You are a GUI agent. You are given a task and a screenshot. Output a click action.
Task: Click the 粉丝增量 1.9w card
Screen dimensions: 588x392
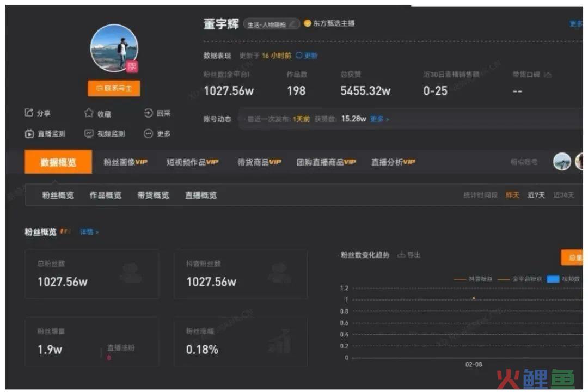click(x=91, y=342)
